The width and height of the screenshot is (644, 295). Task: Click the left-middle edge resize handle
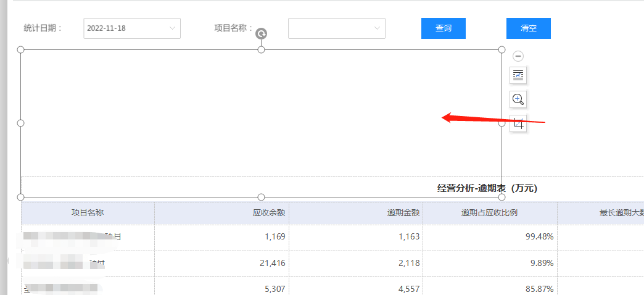click(x=20, y=123)
